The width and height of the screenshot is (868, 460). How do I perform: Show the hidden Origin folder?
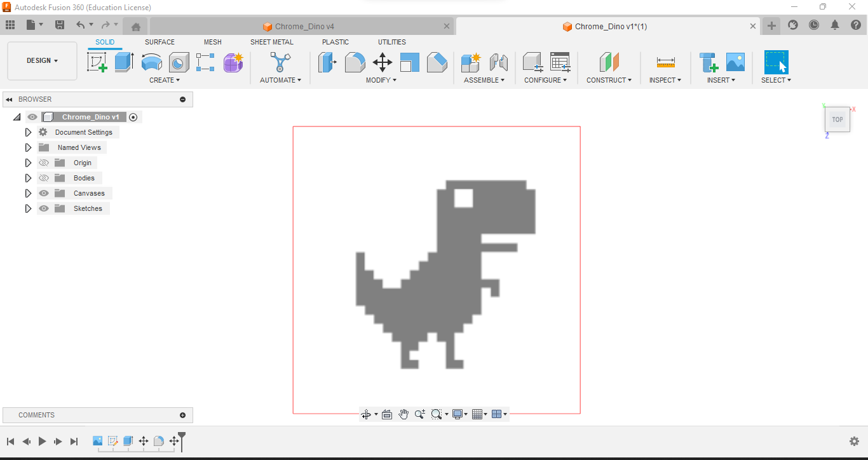44,163
